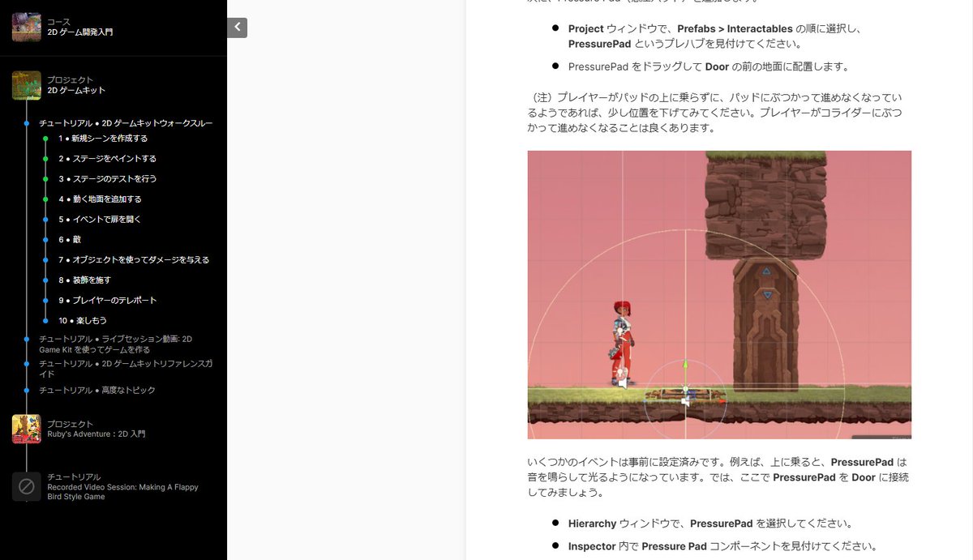973x560 pixels.
Task: Go to step 3 ステージのテストを行う
Action: tap(107, 179)
